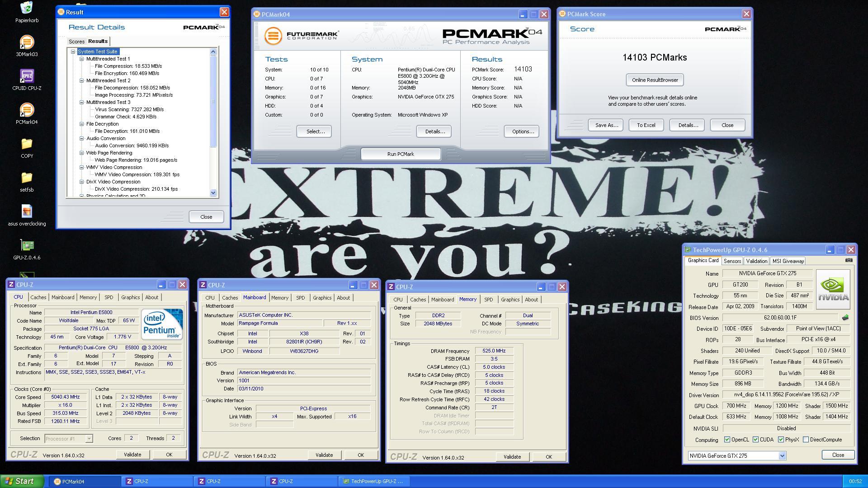Open the setfsb folder icon
The height and width of the screenshot is (488, 868).
click(x=27, y=178)
